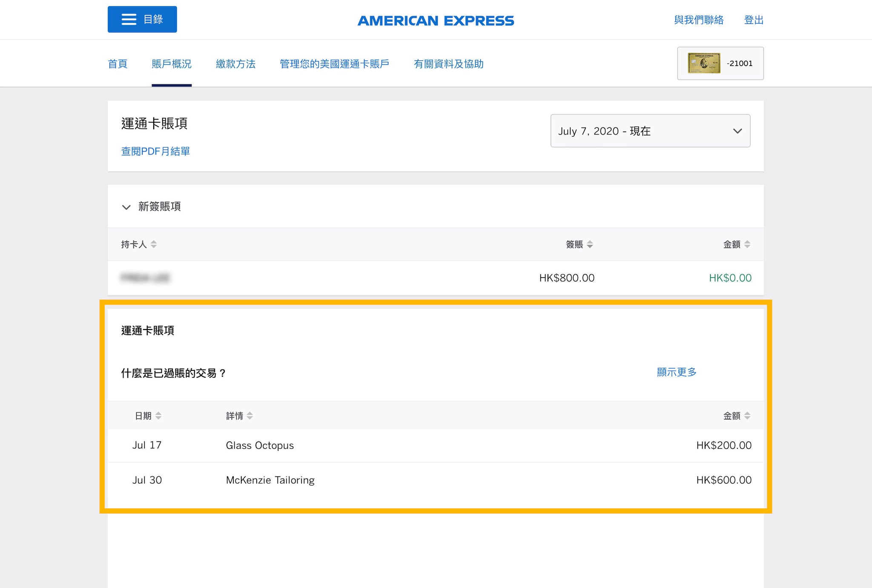Sort by 簽賬 column arrows
Screen dimensions: 872x588
coord(590,244)
